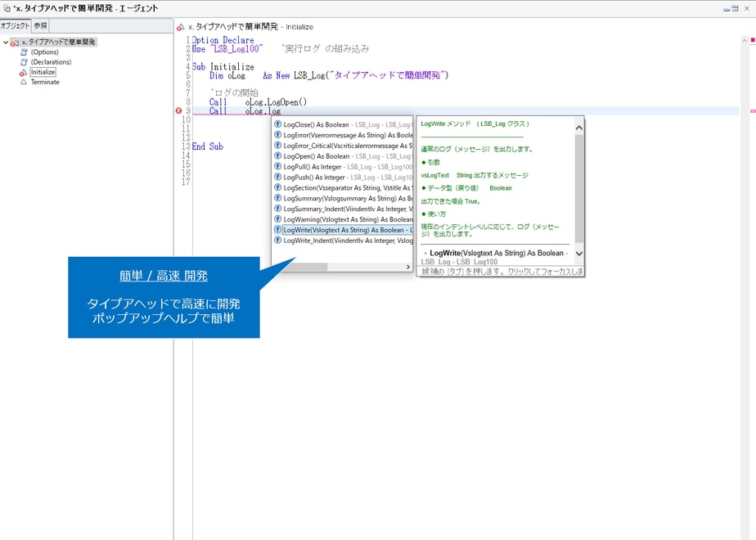Choose LogSection suggestion
Image resolution: width=756 pixels, height=540 pixels.
[344, 188]
